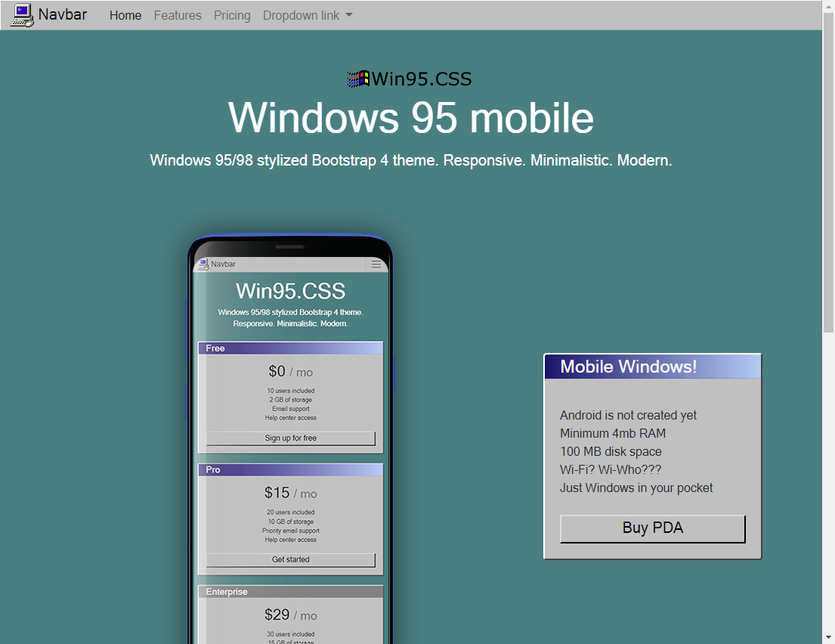Open the Features nav link

pos(178,15)
